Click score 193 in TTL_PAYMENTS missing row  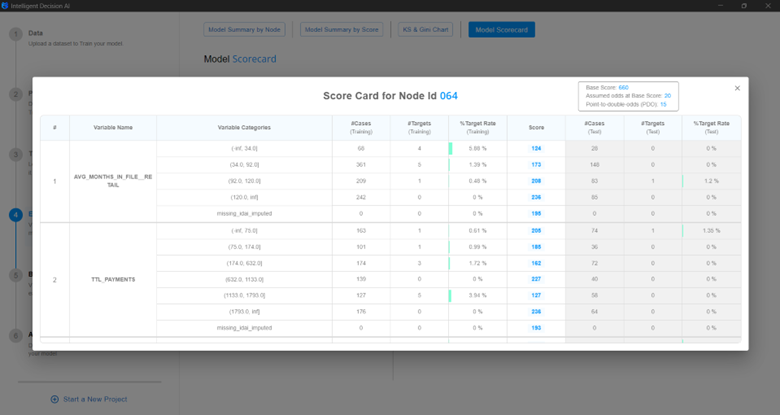pos(536,328)
